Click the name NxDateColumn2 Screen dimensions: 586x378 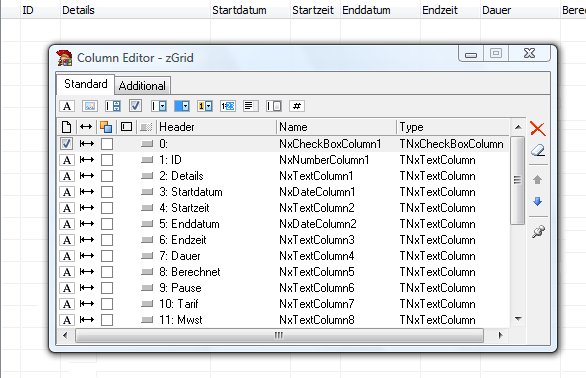tap(318, 224)
